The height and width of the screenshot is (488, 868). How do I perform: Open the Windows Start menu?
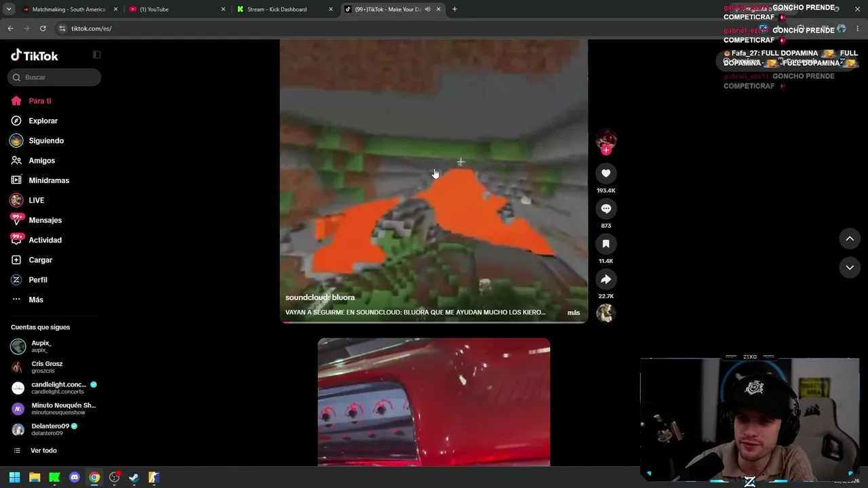point(14,477)
